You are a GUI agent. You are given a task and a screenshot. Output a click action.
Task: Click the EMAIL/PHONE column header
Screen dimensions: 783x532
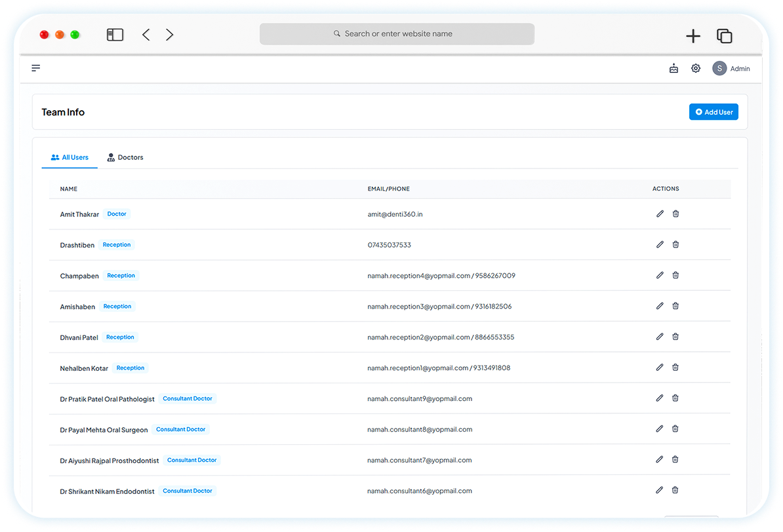click(x=388, y=189)
